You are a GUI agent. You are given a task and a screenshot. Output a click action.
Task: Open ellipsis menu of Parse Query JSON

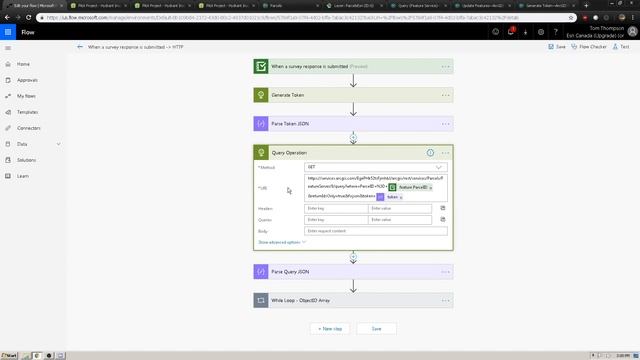445,272
